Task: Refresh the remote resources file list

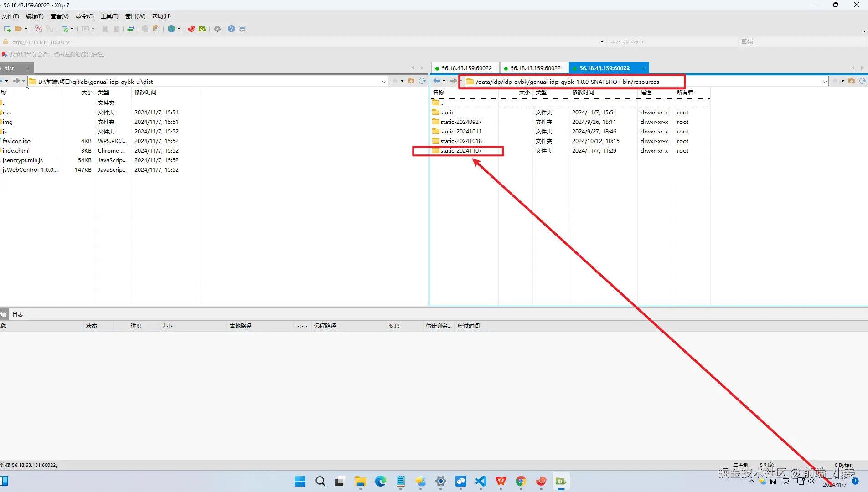Action: tap(863, 81)
